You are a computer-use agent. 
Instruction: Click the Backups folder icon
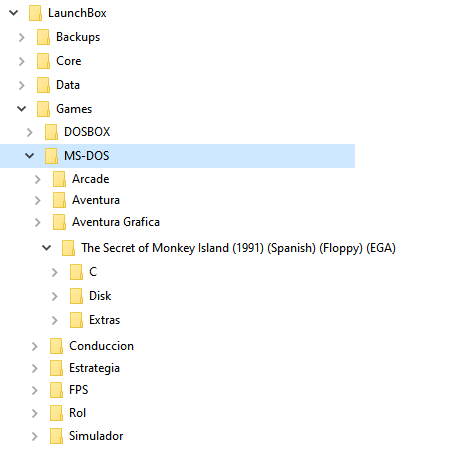(43, 37)
